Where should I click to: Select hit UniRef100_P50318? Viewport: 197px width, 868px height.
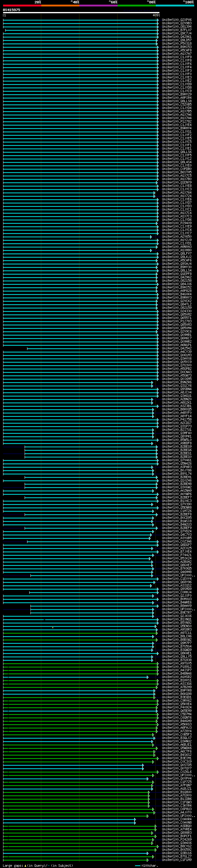click(x=177, y=43)
